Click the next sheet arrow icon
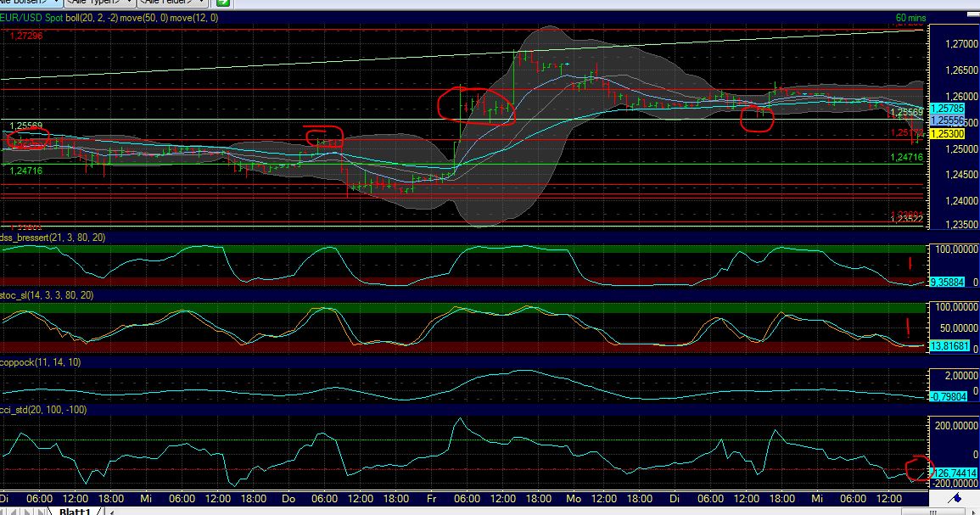980x515 pixels. pos(26,509)
